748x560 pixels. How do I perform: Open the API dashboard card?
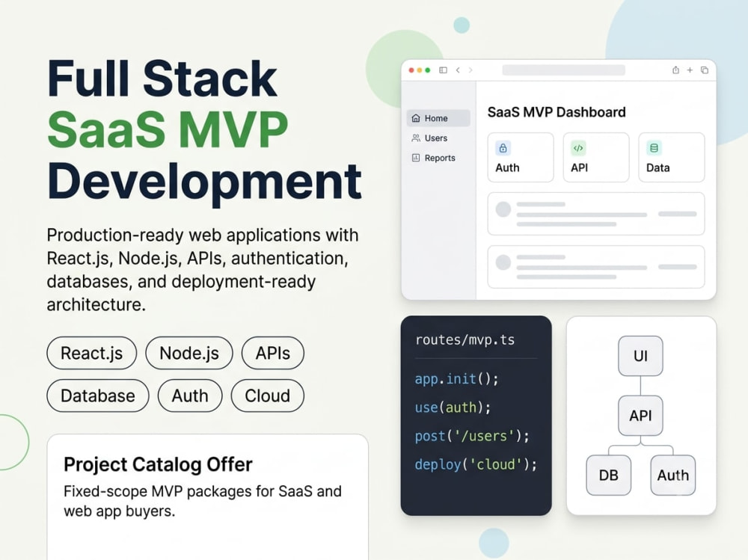pos(596,158)
